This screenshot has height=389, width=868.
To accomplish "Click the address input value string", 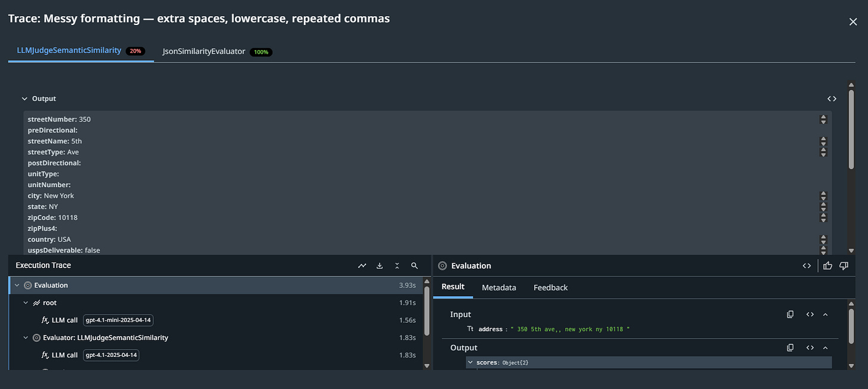I will click(x=571, y=329).
